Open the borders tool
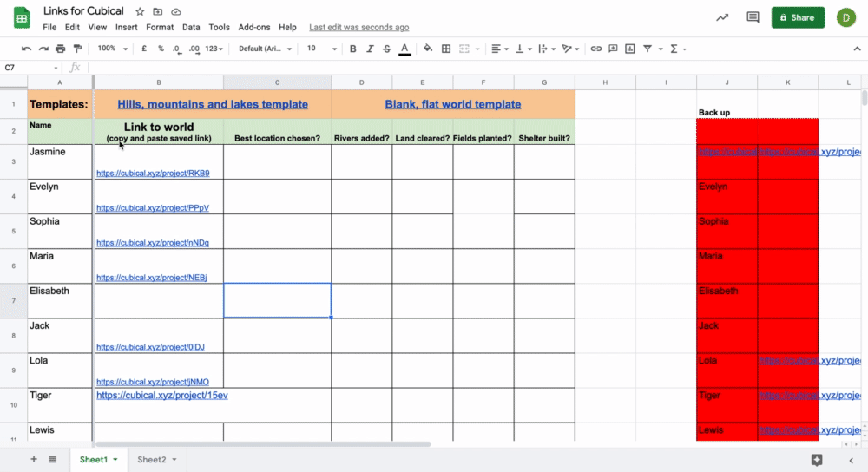The image size is (868, 472). (x=446, y=49)
